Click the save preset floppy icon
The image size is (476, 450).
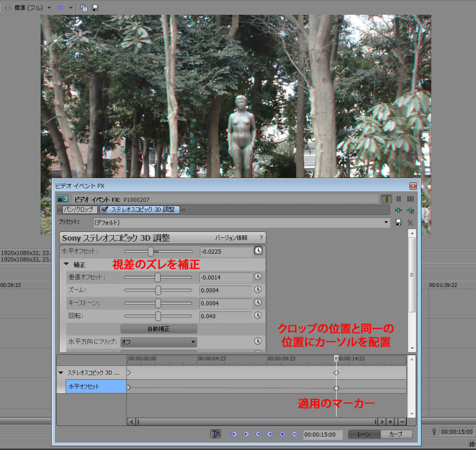398,223
